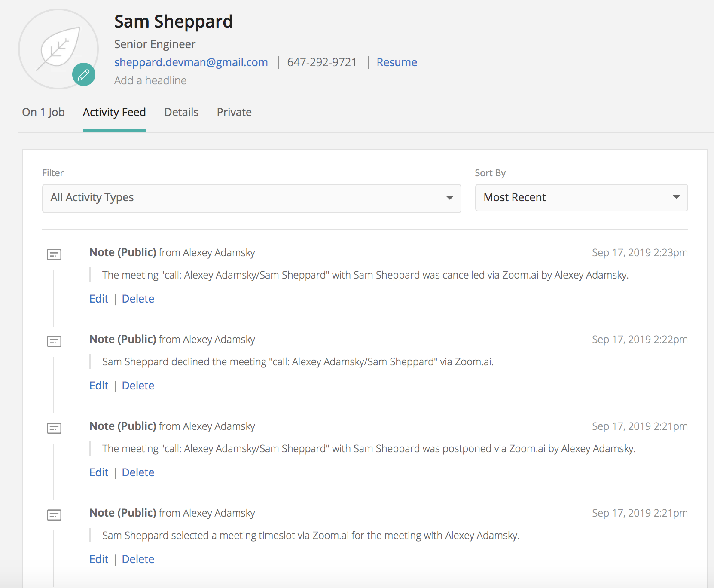The width and height of the screenshot is (714, 588).
Task: Edit the postponed meeting note
Action: [x=99, y=472]
